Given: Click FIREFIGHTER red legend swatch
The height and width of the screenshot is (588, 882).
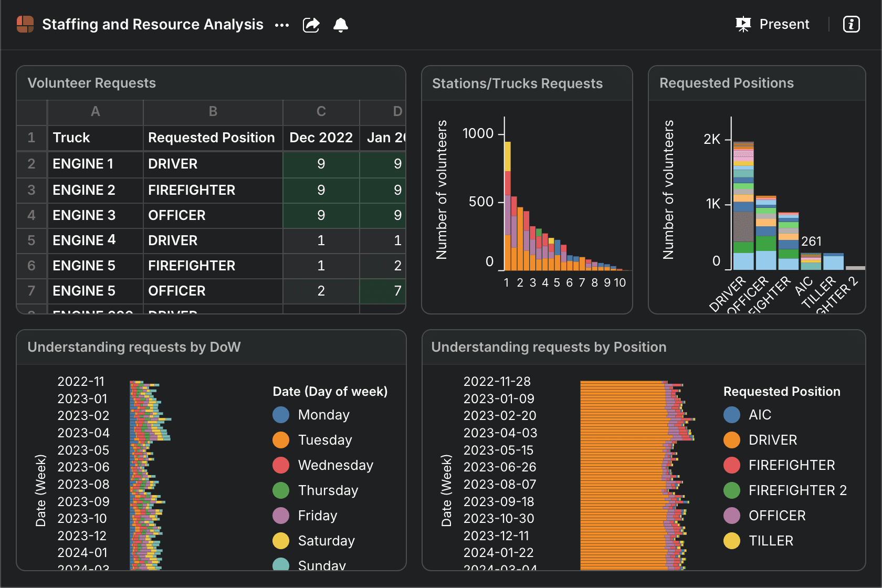Looking at the screenshot, I should pos(732,465).
